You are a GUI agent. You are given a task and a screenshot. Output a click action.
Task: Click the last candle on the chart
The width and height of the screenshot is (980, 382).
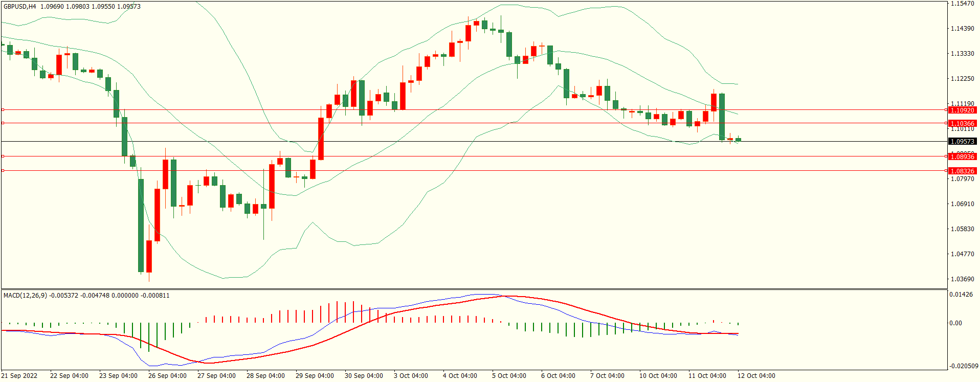click(738, 140)
